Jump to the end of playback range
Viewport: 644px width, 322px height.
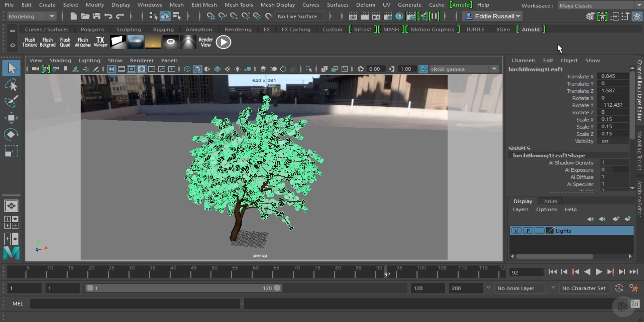coord(633,272)
